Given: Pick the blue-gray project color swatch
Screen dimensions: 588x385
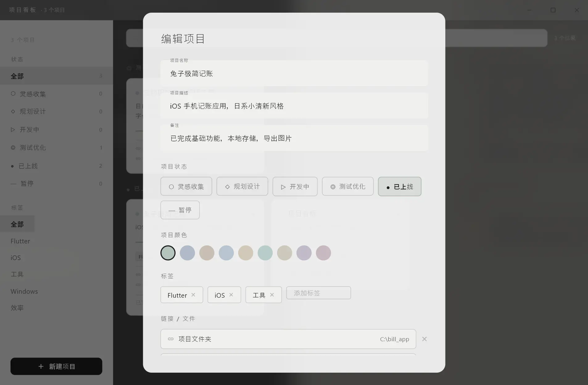Looking at the screenshot, I should [188, 253].
